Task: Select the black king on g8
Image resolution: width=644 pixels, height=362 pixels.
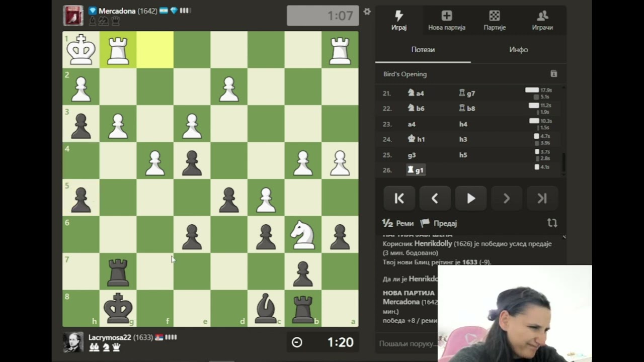Action: (x=118, y=308)
